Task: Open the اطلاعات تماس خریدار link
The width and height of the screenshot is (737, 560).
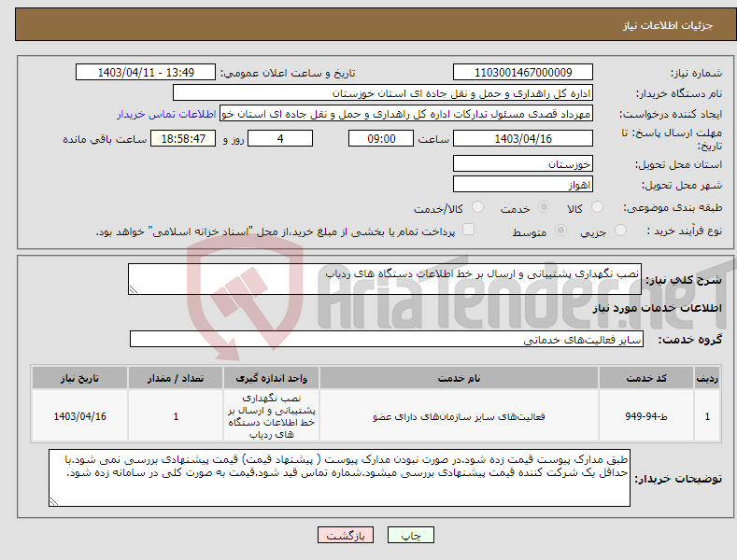Action: (x=166, y=114)
